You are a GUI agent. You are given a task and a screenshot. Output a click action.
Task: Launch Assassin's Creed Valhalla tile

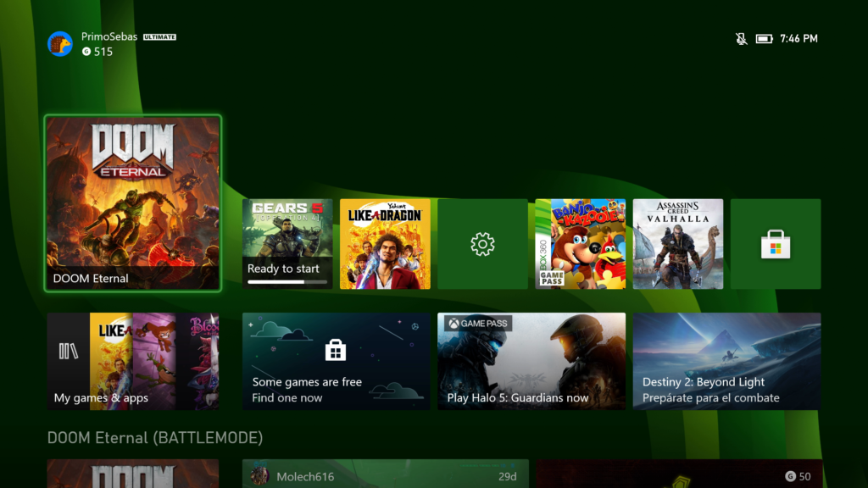click(678, 244)
